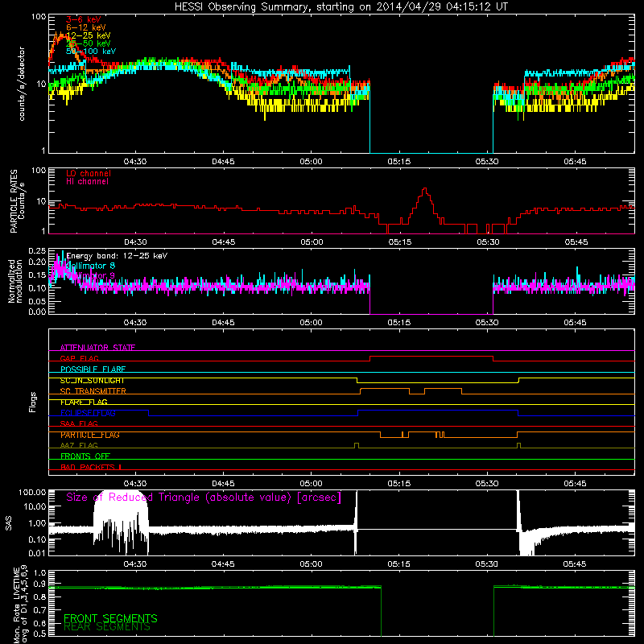Screen dimensions: 644x644
Task: Click the REAR SEGMENTS legend label
Action: [107, 627]
